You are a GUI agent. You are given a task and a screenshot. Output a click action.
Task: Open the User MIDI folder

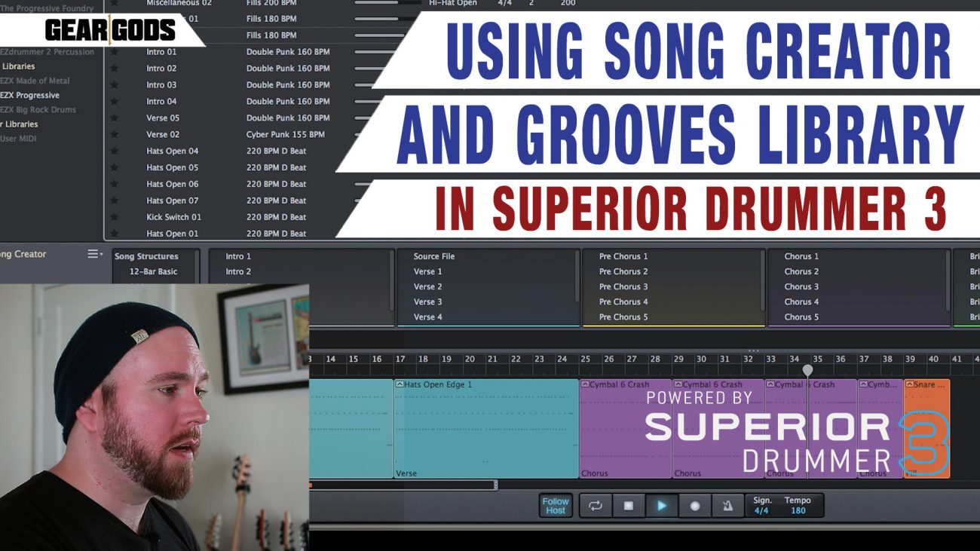tap(18, 139)
